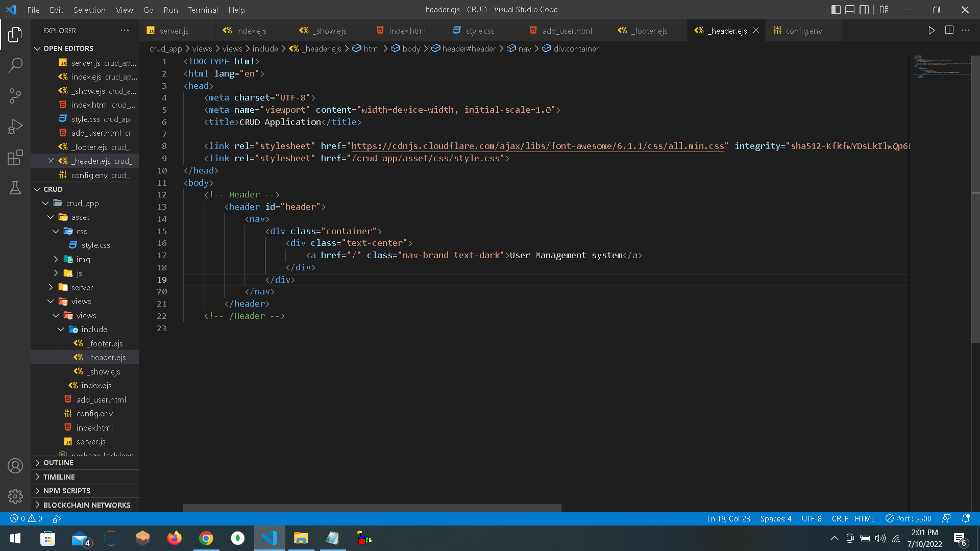The width and height of the screenshot is (980, 551).
Task: Open editor More Actions menu
Action: [x=965, y=31]
